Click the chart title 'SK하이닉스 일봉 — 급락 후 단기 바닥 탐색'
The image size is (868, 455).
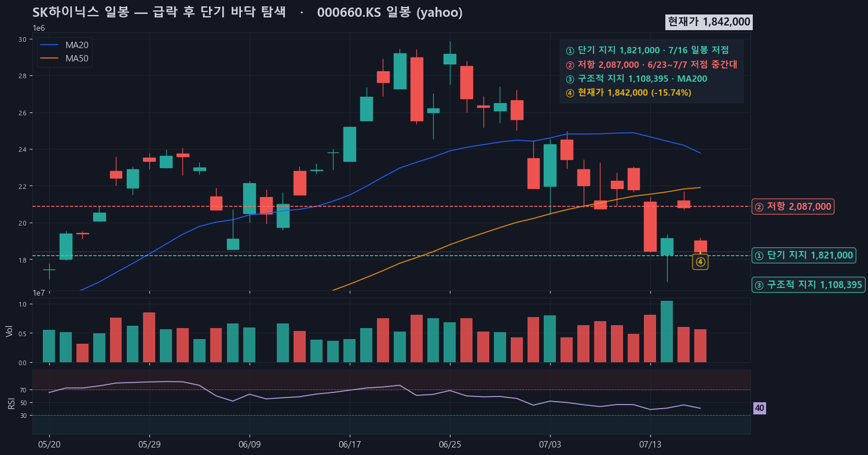click(x=159, y=13)
